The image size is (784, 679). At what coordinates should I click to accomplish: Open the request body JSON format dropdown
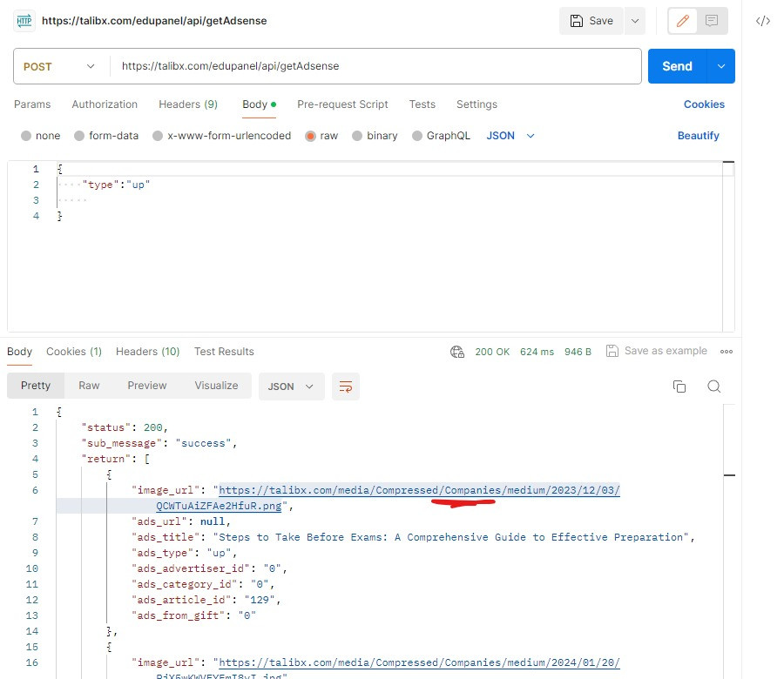point(510,136)
